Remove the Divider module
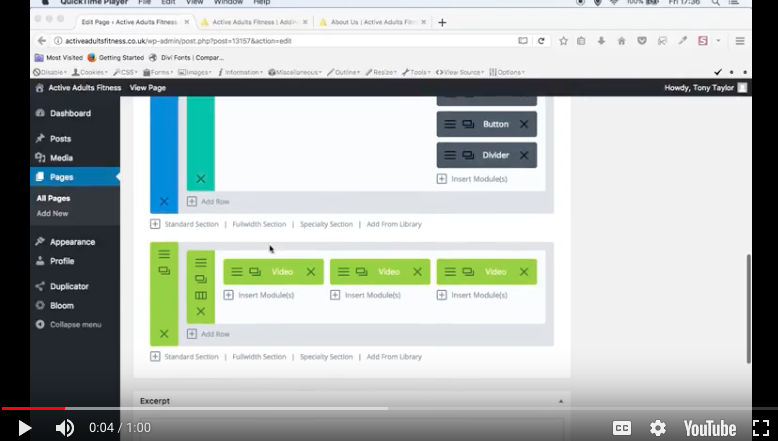 [x=524, y=155]
